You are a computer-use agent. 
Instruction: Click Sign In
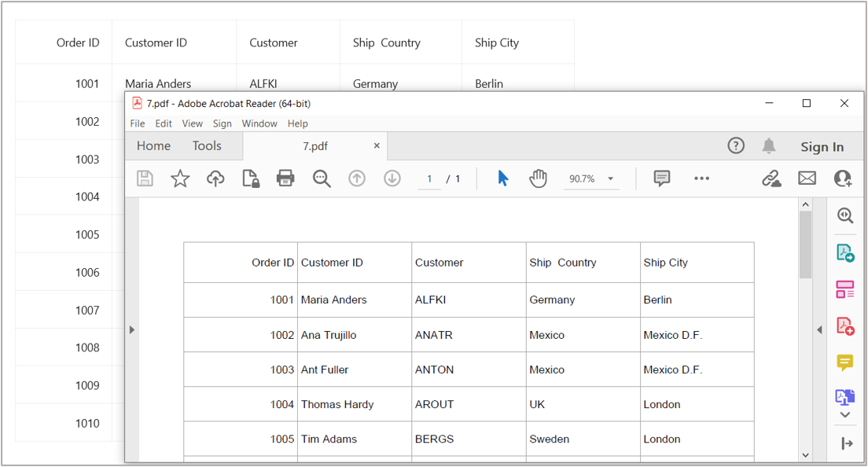pyautogui.click(x=822, y=147)
